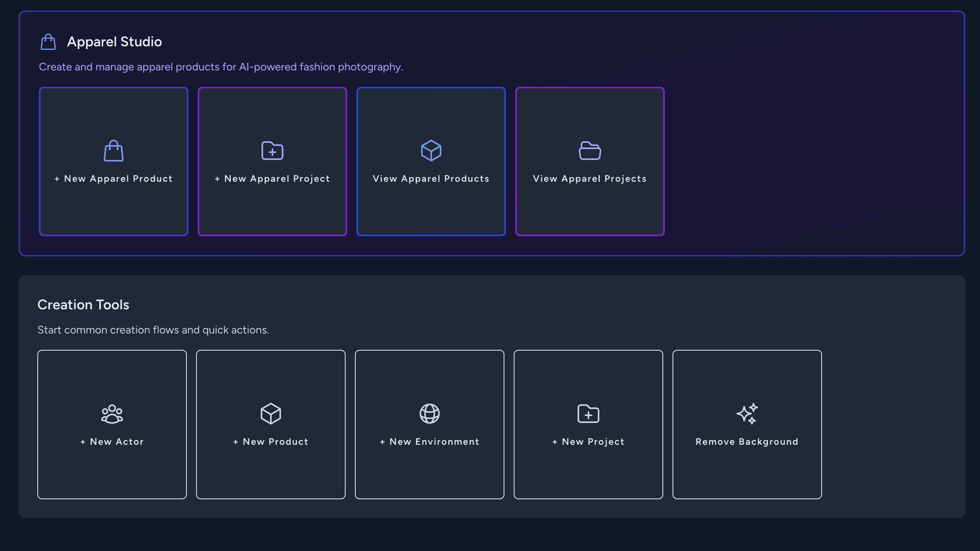Open View Apparel Projects
The image size is (980, 551).
[590, 161]
